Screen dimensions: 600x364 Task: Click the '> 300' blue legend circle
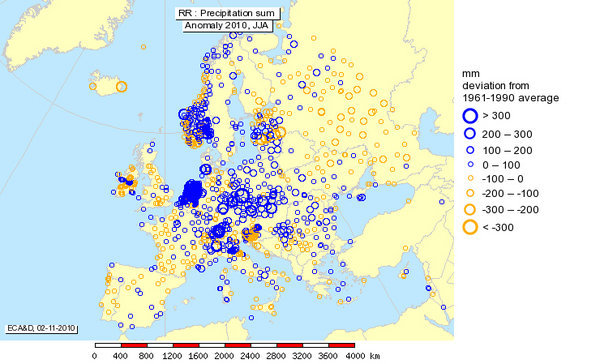(x=470, y=116)
